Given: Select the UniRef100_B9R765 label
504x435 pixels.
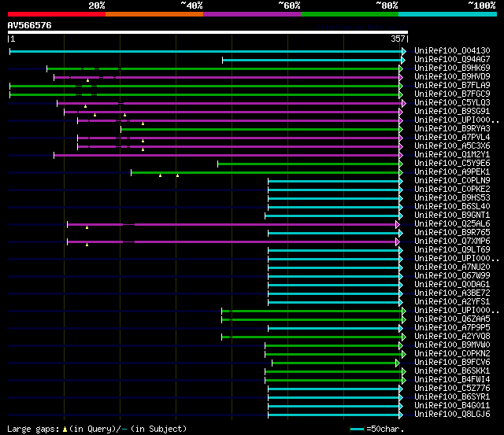Looking at the screenshot, I should [x=452, y=232].
